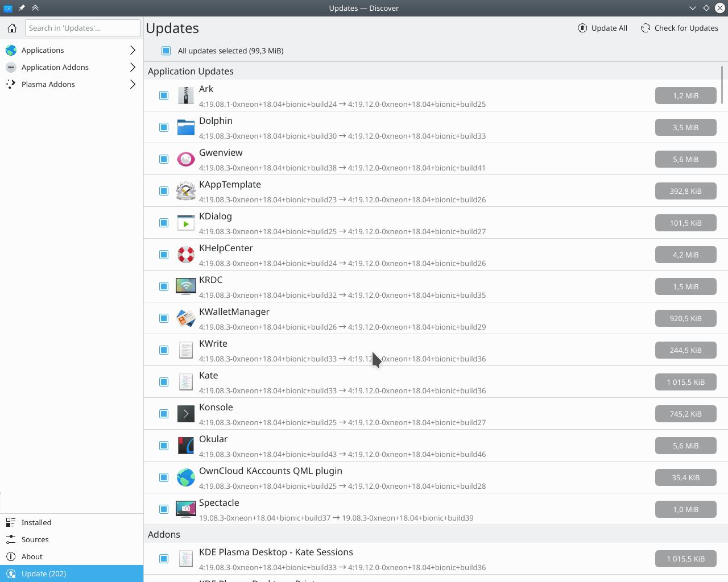Uncheck the Spectacle update checkbox

click(164, 509)
